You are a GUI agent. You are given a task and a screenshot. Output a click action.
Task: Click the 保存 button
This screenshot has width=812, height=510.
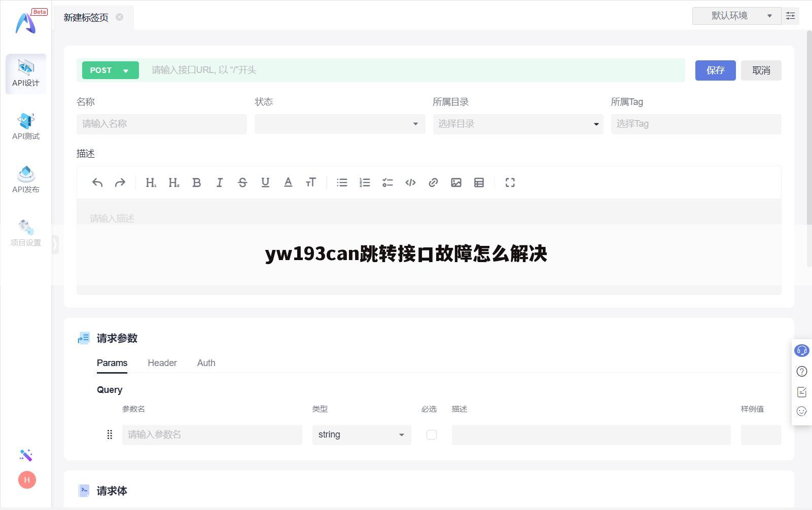(715, 70)
